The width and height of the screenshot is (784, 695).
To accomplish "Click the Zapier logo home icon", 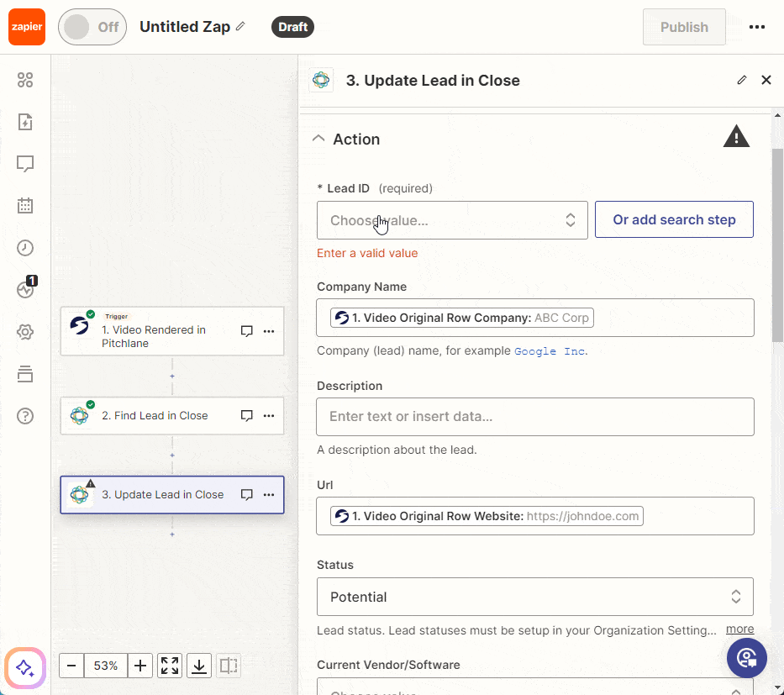I will (27, 27).
